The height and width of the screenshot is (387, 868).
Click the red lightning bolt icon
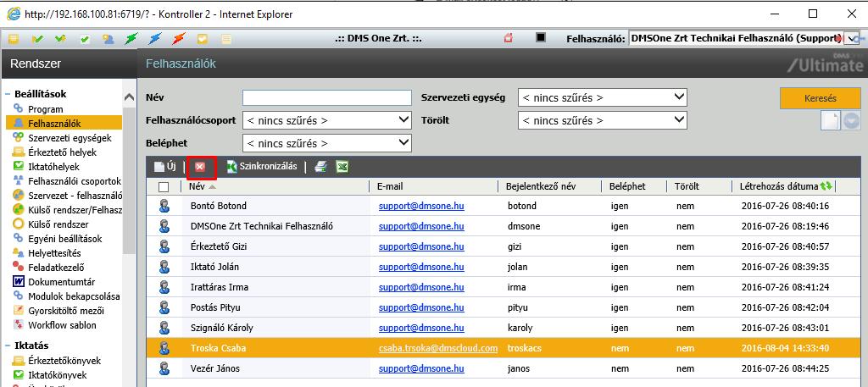[x=178, y=39]
